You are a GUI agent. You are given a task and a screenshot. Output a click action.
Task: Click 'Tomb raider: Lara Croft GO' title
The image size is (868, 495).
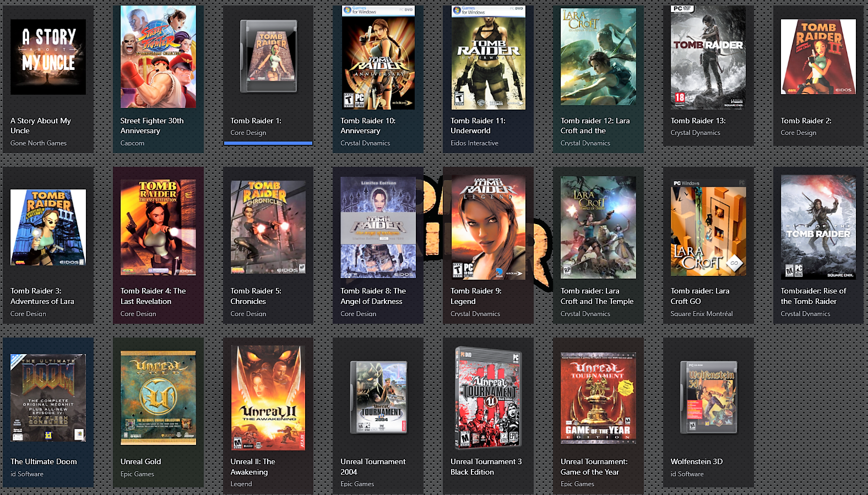[700, 296]
